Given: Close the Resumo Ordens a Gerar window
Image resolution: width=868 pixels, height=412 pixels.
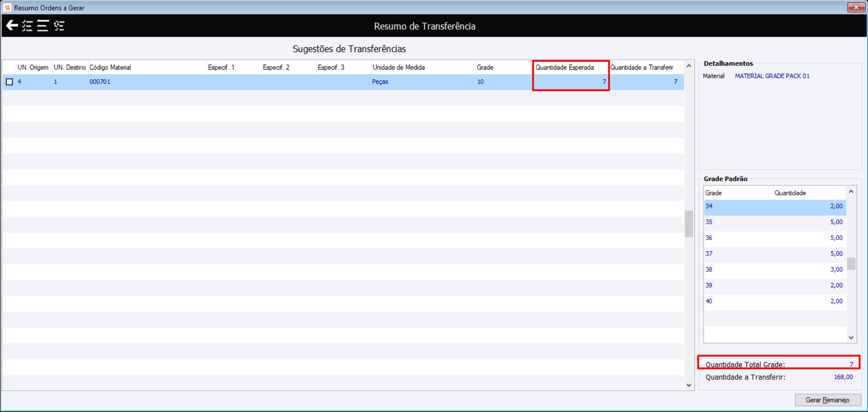Looking at the screenshot, I should 856,7.
